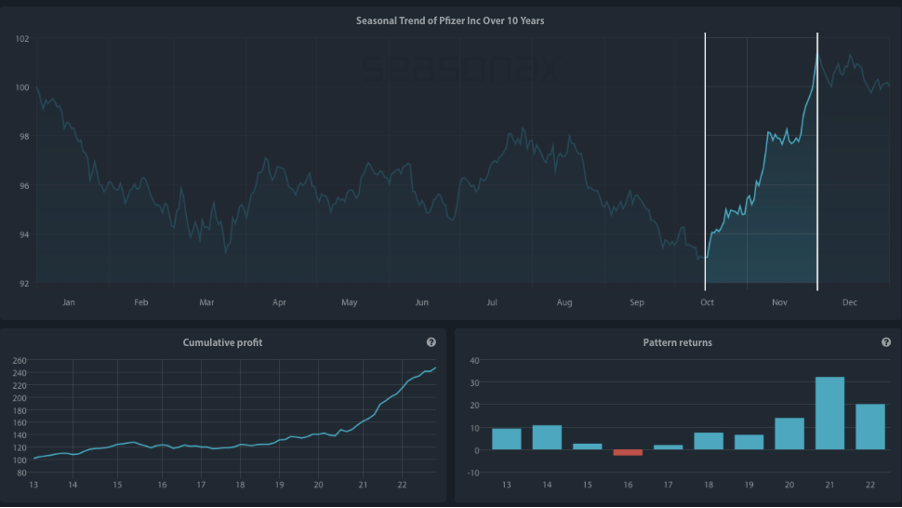Image resolution: width=902 pixels, height=508 pixels.
Task: Click the 2022 pattern returns bar
Action: (x=870, y=427)
